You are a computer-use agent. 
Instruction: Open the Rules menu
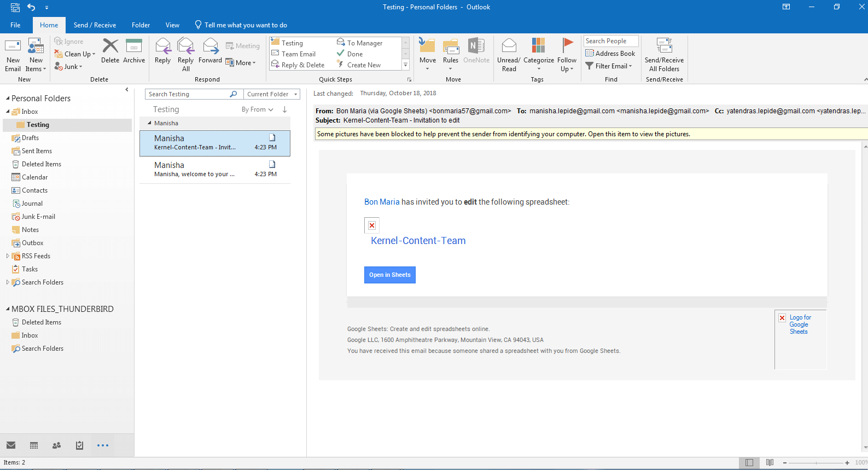click(x=451, y=55)
